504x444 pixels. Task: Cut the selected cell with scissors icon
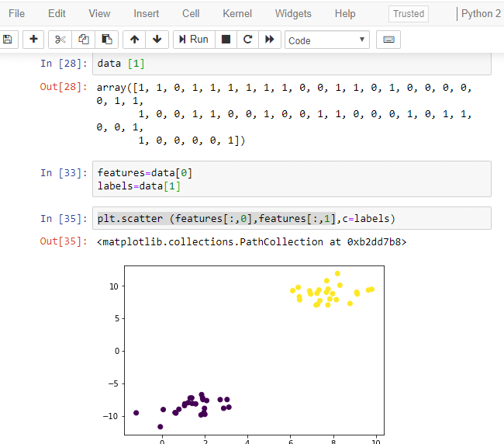[x=61, y=40]
